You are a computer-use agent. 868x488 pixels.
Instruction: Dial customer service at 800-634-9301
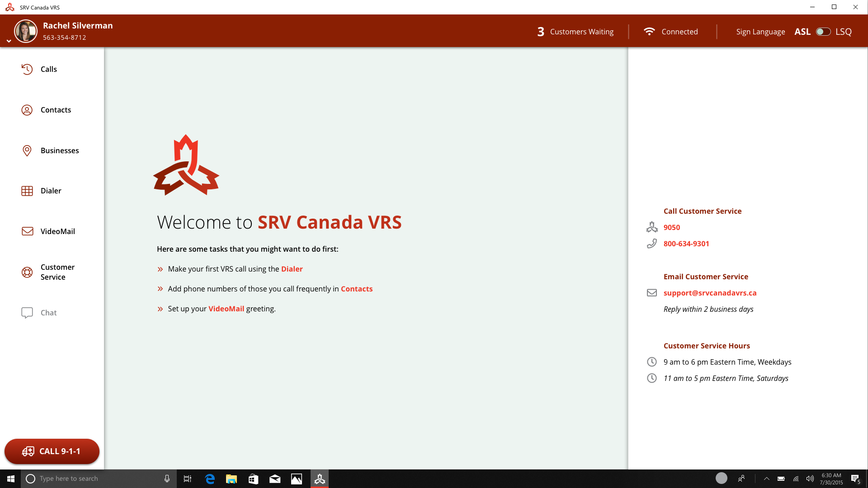[x=686, y=244]
